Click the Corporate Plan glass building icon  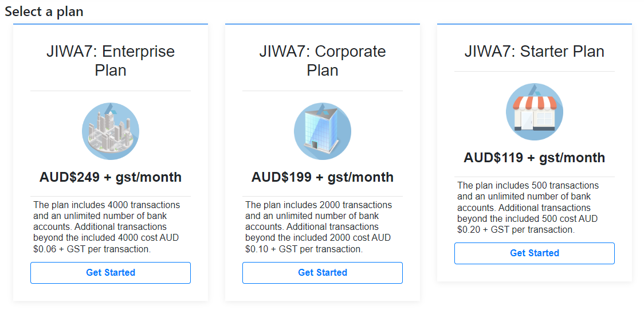coord(323,131)
